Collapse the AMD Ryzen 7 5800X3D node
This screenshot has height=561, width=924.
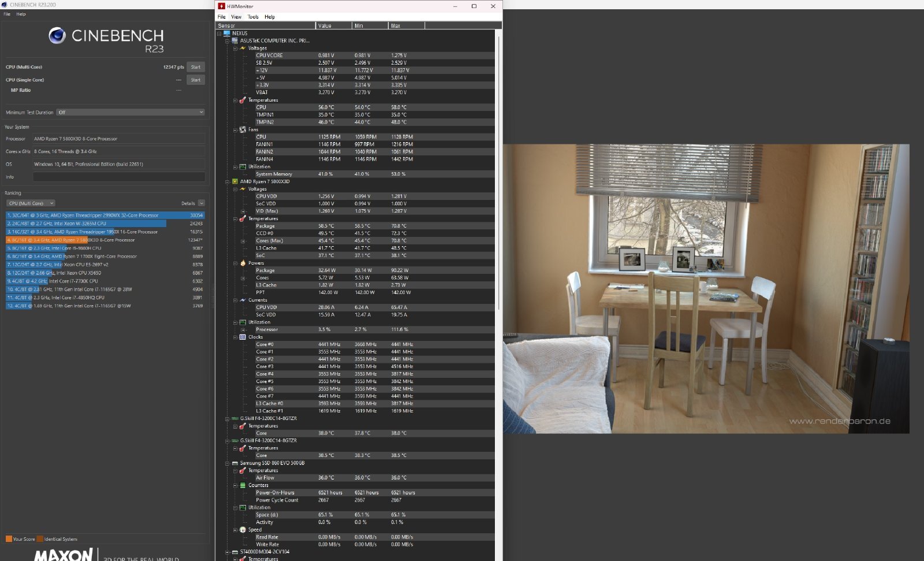tap(227, 181)
